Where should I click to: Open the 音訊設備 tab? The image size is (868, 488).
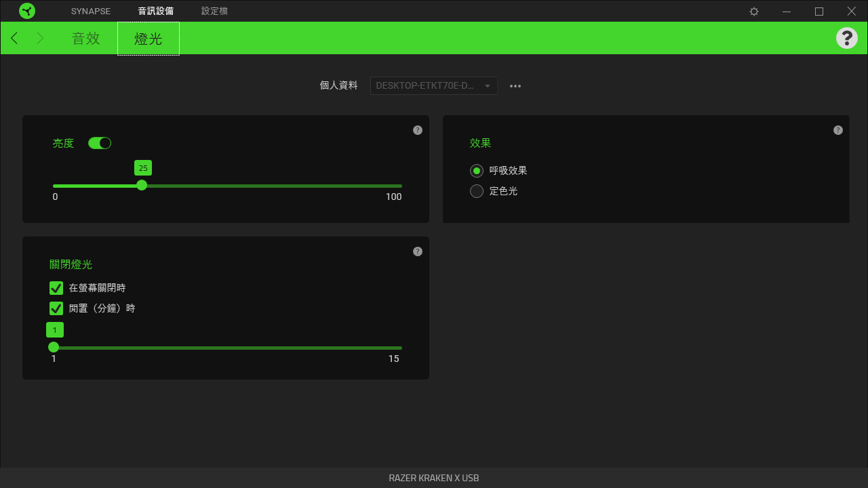156,11
